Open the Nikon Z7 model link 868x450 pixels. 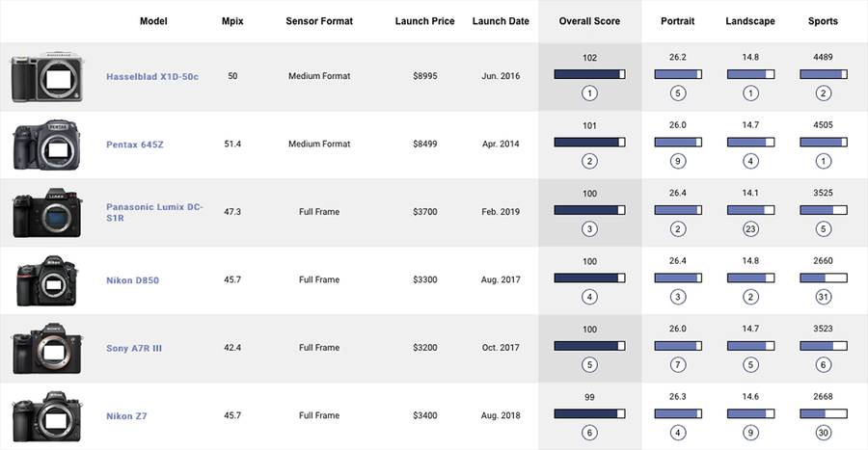pyautogui.click(x=126, y=416)
